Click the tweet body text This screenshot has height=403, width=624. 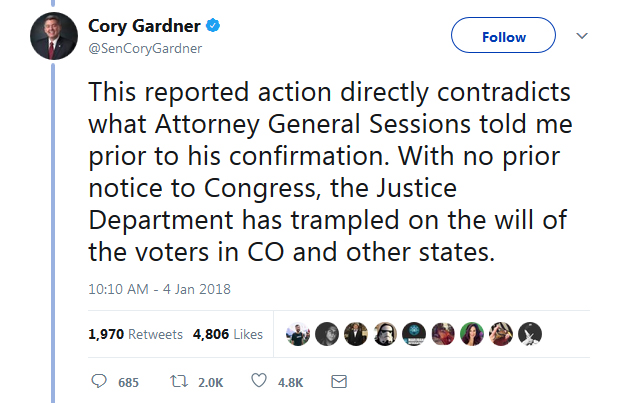[x=330, y=172]
